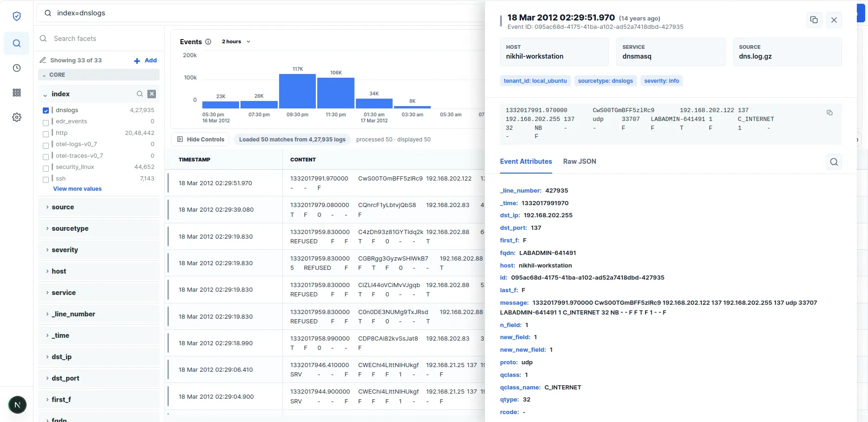This screenshot has height=422, width=868.
Task: Check the edr_events index checkbox
Action: (46, 123)
